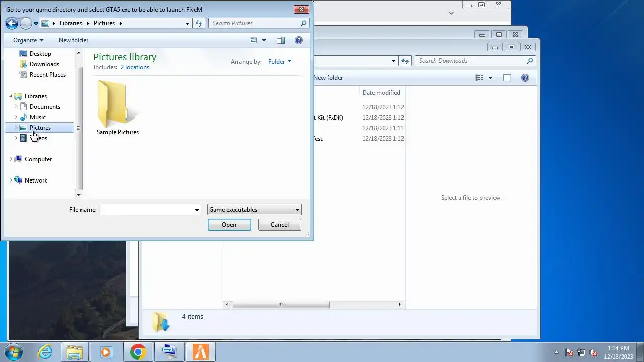This screenshot has width=644, height=362.
Task: Click the Open button
Action: point(229,225)
